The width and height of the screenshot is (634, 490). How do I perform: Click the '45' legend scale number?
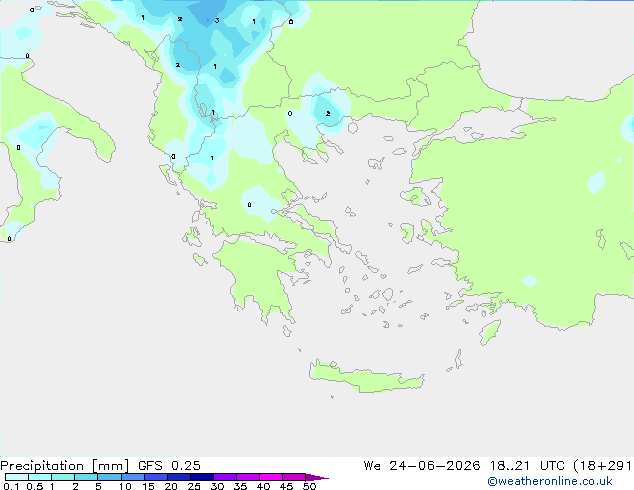tap(286, 486)
